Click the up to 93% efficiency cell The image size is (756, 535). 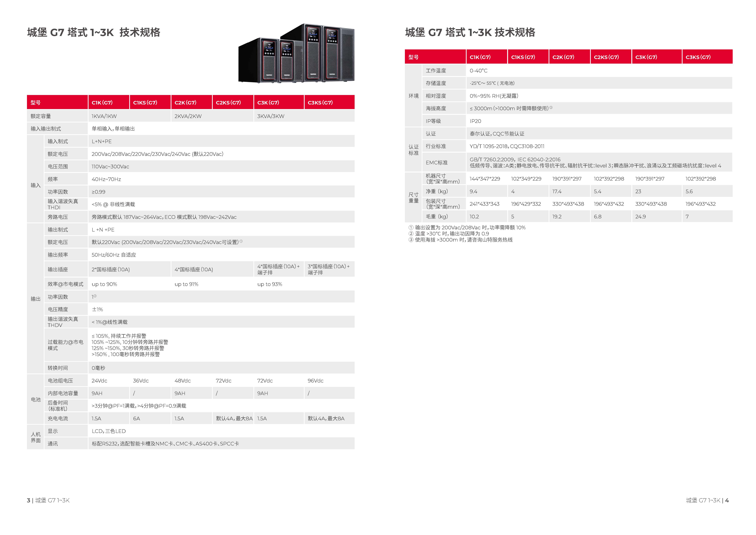[270, 284]
